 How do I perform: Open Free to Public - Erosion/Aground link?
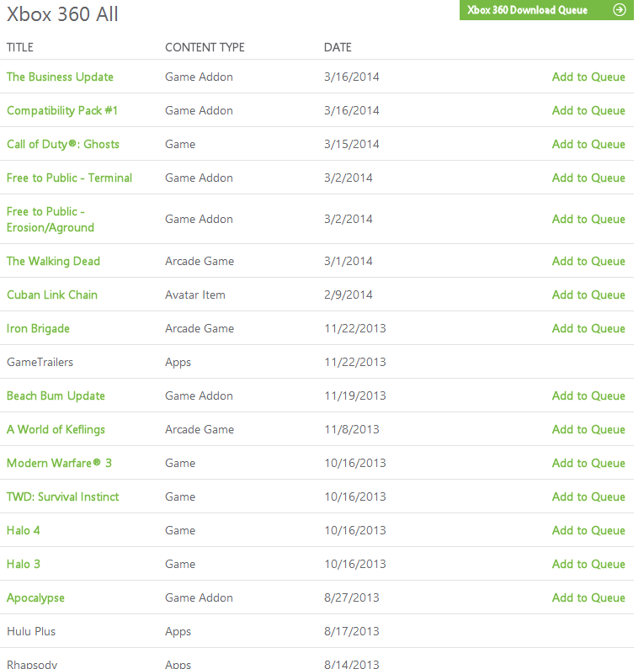click(51, 220)
